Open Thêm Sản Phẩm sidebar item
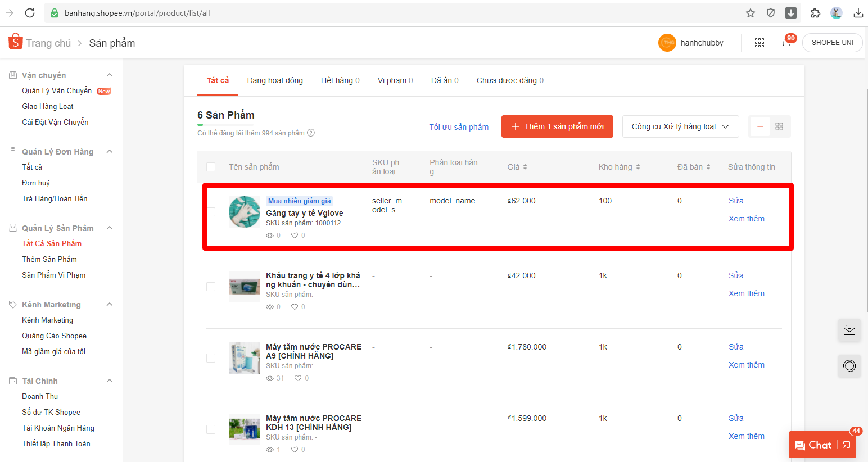868x462 pixels. click(x=49, y=259)
